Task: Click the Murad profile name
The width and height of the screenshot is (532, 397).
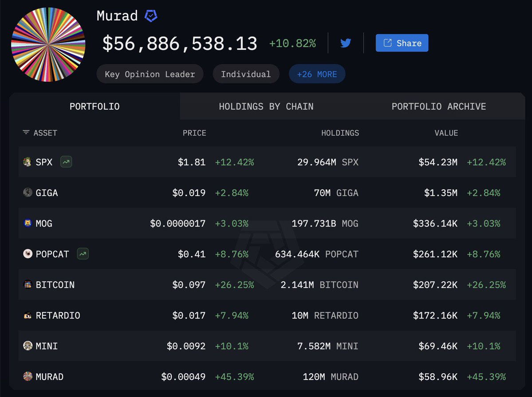Action: coord(117,16)
